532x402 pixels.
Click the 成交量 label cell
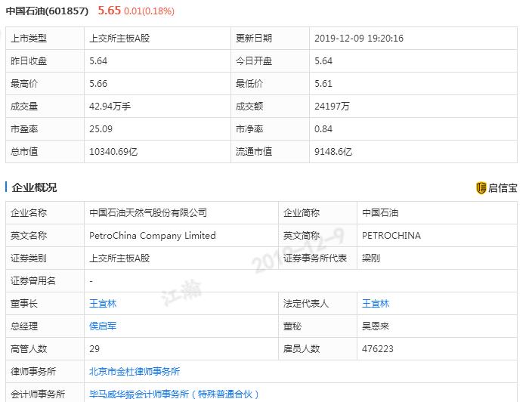(x=45, y=107)
